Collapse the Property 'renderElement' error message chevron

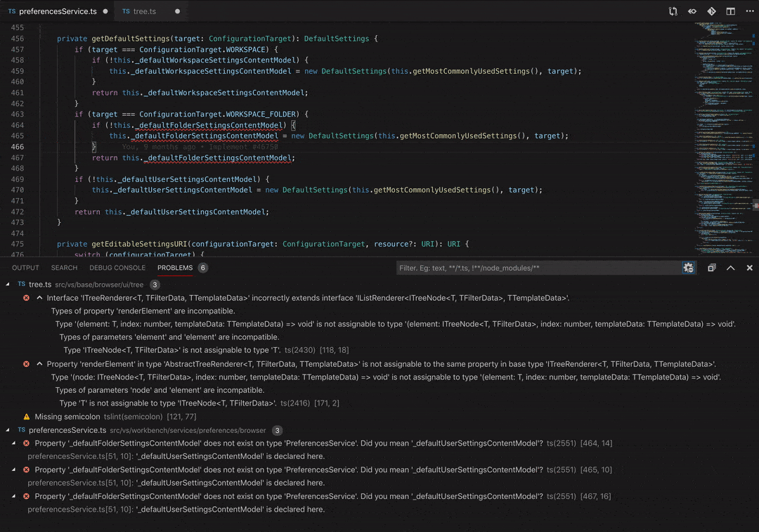[39, 364]
